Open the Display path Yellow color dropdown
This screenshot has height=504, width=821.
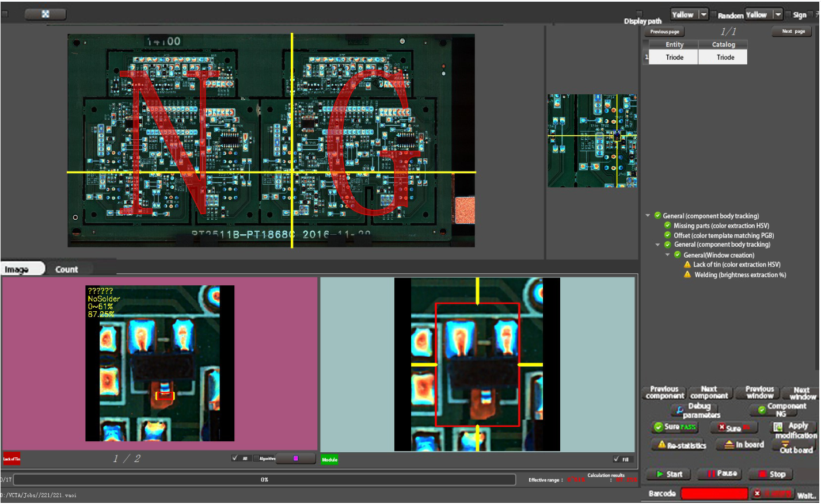click(x=704, y=15)
